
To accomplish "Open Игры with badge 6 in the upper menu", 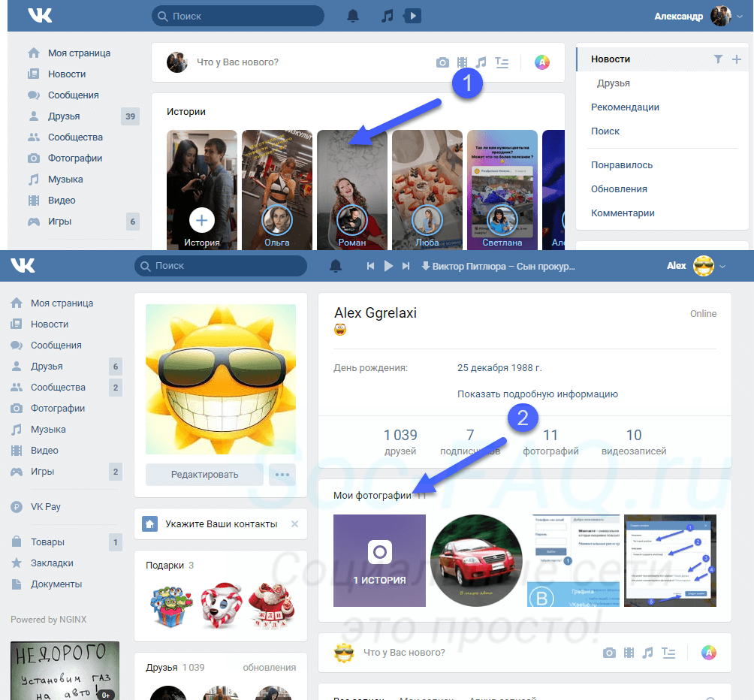I will pos(59,222).
